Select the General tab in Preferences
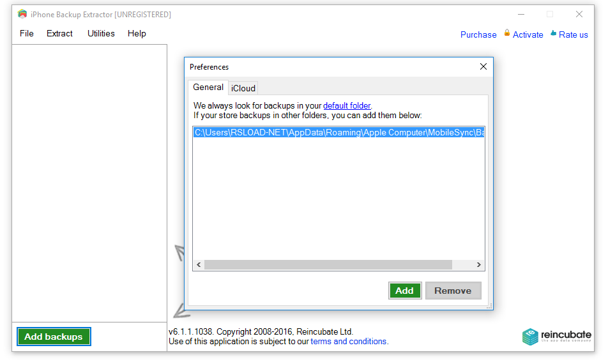 point(208,87)
